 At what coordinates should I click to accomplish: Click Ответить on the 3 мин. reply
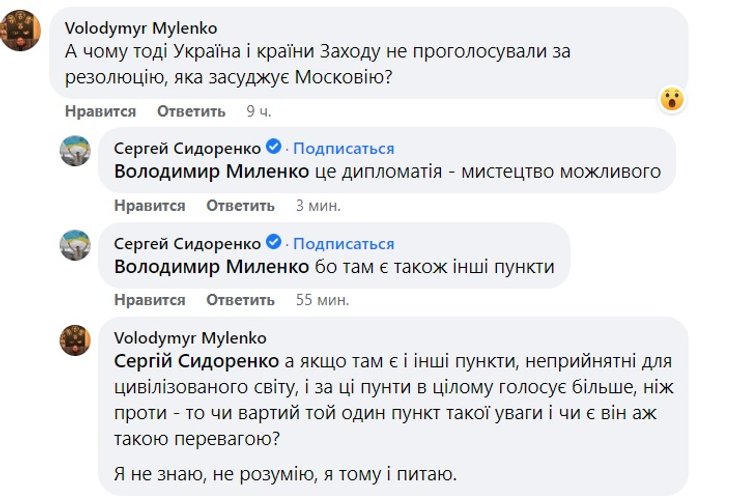(240, 205)
